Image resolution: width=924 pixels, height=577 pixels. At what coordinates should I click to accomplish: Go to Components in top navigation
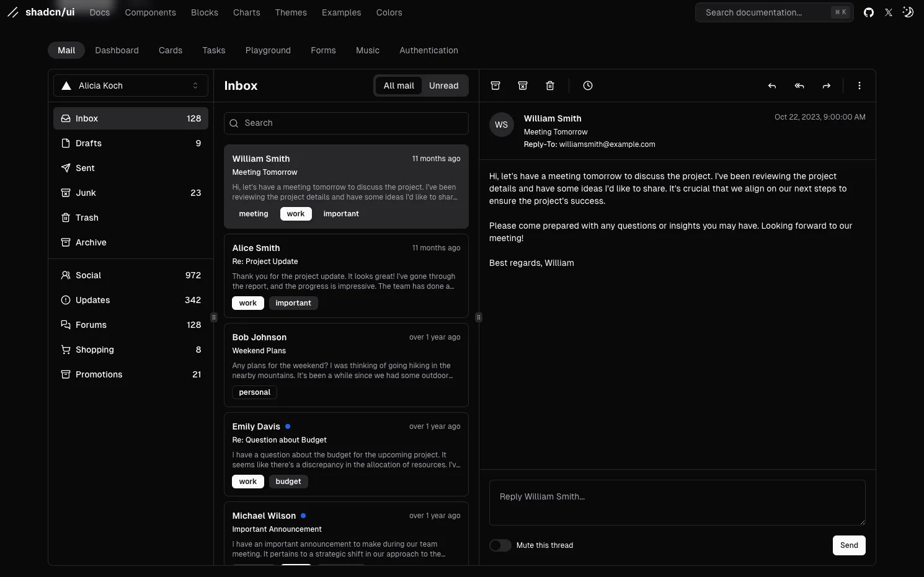point(151,12)
